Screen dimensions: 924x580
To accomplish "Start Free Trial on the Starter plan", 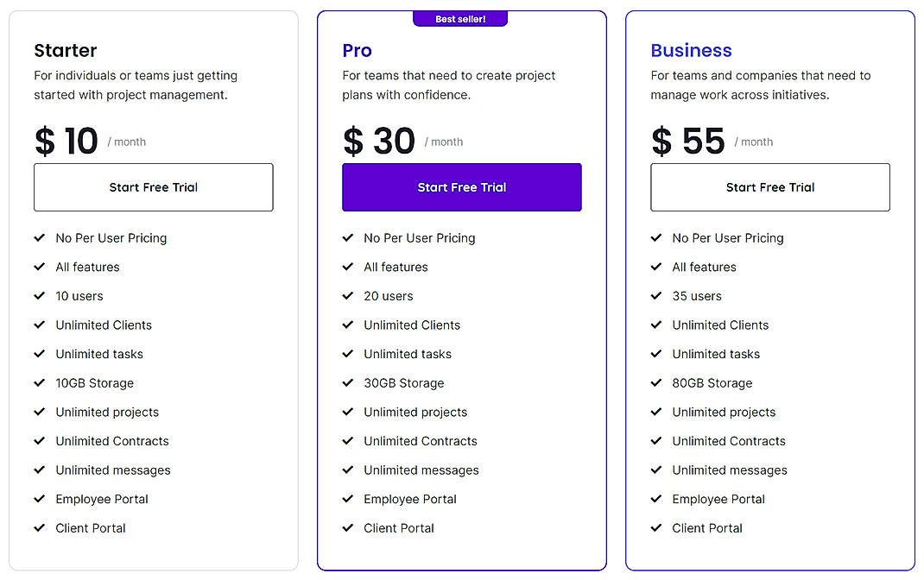I will pos(153,187).
